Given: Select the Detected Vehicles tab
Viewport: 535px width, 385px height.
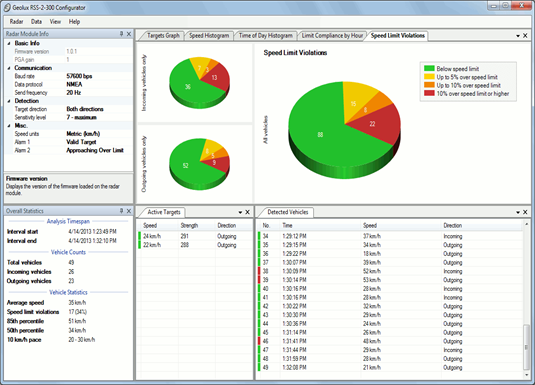Looking at the screenshot, I should pyautogui.click(x=287, y=212).
